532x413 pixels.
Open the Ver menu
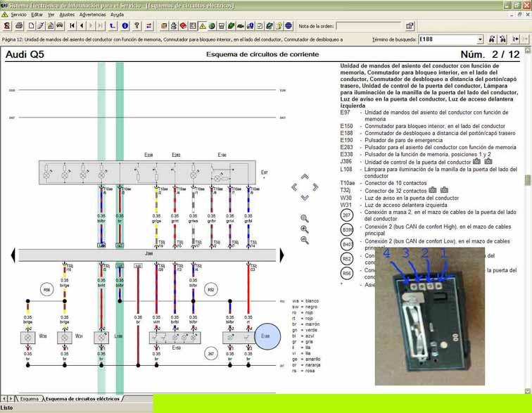coord(51,15)
